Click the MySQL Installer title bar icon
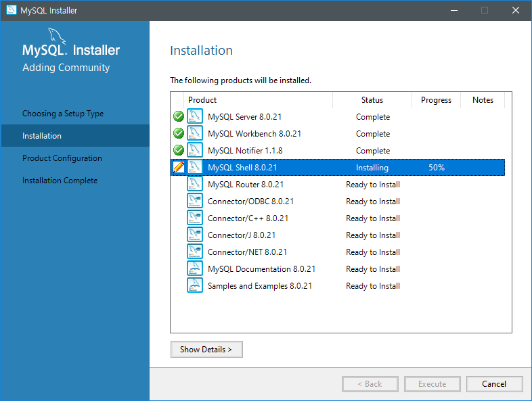532x401 pixels. coord(12,10)
